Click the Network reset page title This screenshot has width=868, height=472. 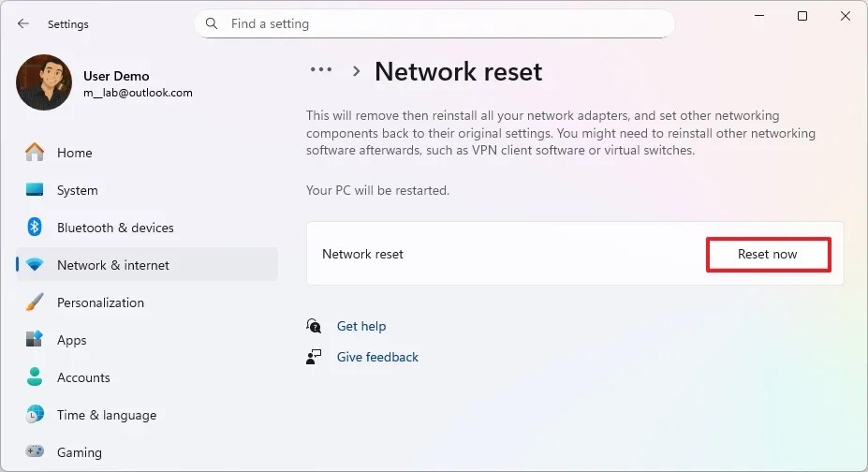459,71
